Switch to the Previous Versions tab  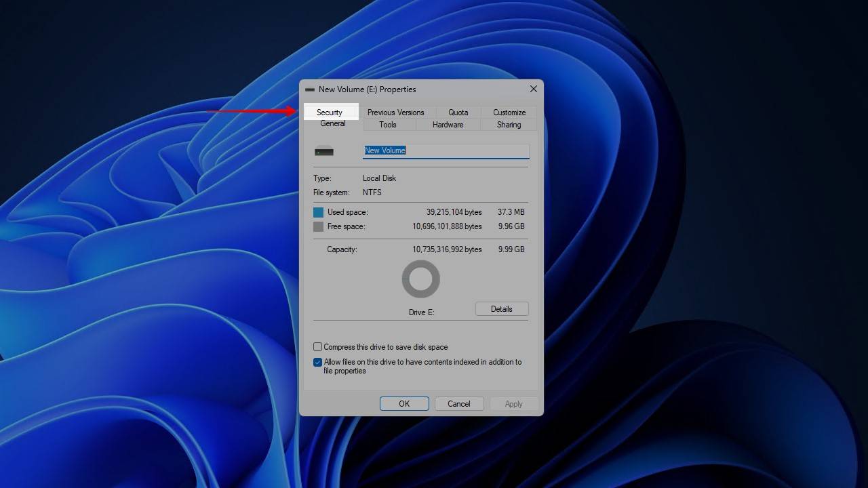click(x=395, y=113)
